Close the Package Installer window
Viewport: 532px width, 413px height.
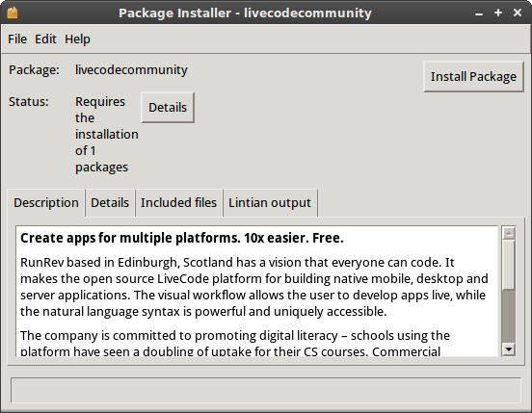point(518,13)
